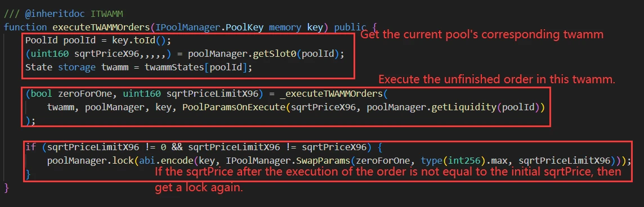Select the executeTWAMMOrders function name in declaration

pyautogui.click(x=101, y=28)
